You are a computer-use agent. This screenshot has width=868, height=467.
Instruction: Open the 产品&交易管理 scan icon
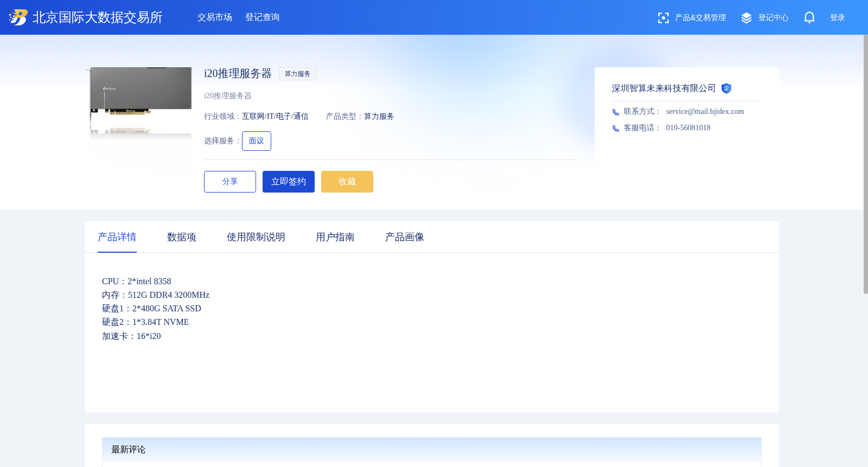pos(663,18)
